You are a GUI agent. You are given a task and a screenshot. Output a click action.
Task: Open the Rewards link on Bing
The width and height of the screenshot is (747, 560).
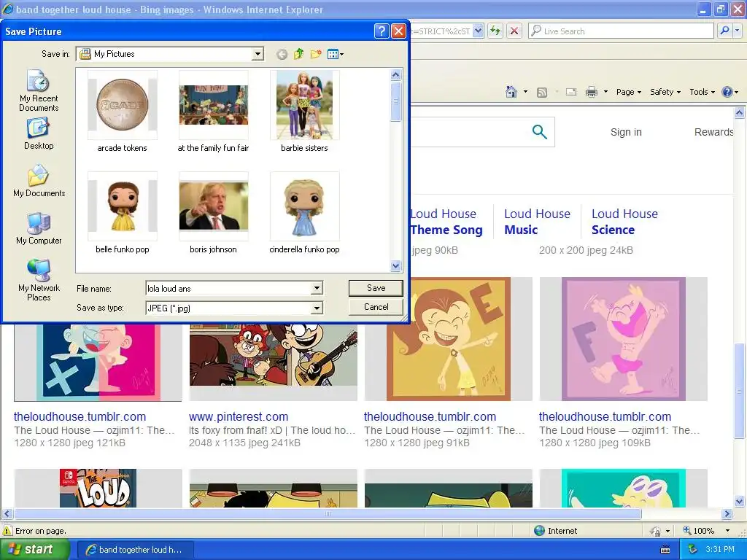coord(713,132)
